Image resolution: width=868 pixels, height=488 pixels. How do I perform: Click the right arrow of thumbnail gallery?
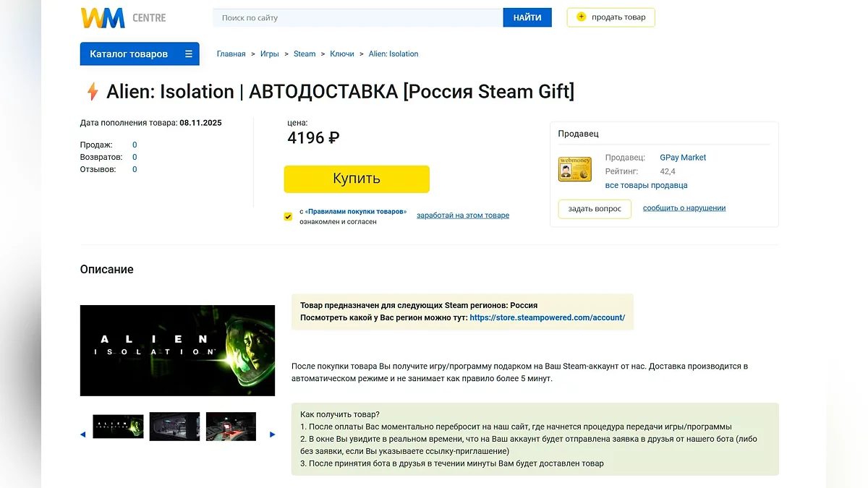tap(273, 435)
